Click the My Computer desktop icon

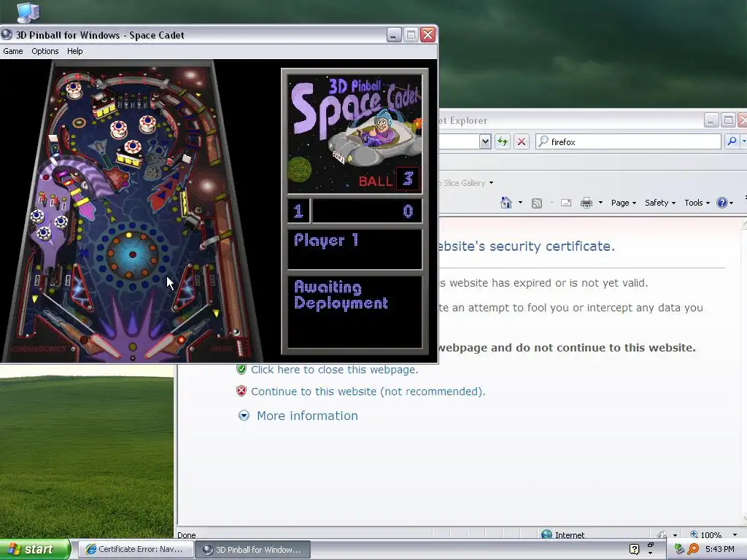pyautogui.click(x=28, y=12)
